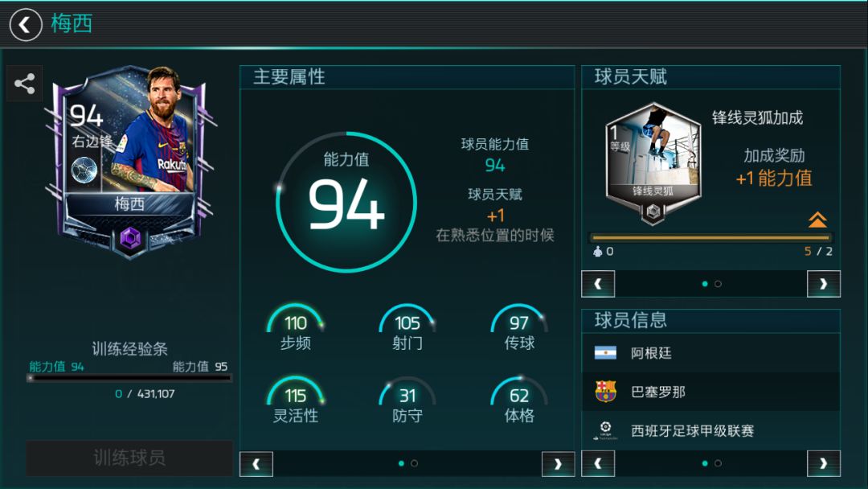
Task: Go back to previous 球员信息 page
Action: point(598,463)
